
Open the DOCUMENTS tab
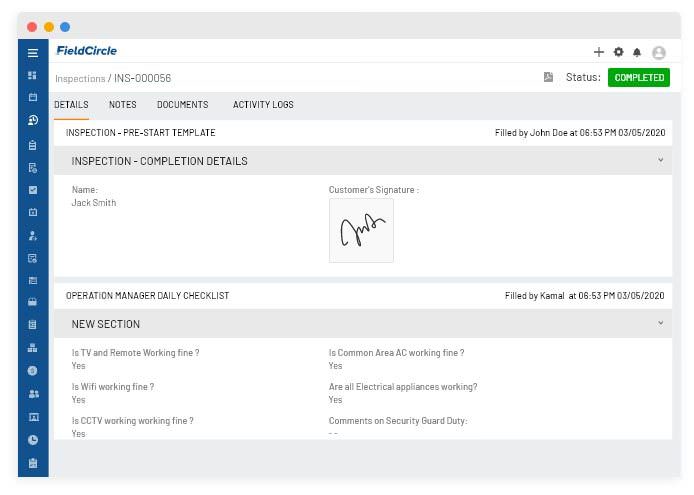click(182, 105)
